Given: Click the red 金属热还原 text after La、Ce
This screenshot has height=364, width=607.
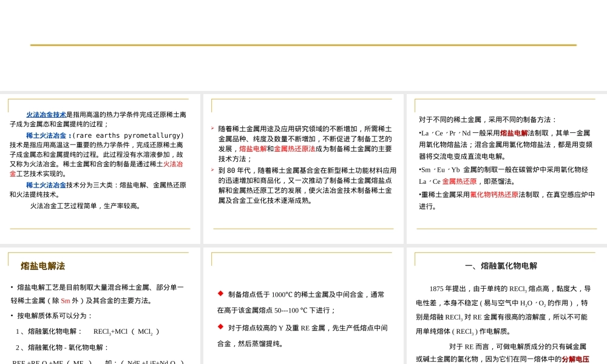Looking at the screenshot, I should [x=459, y=181].
